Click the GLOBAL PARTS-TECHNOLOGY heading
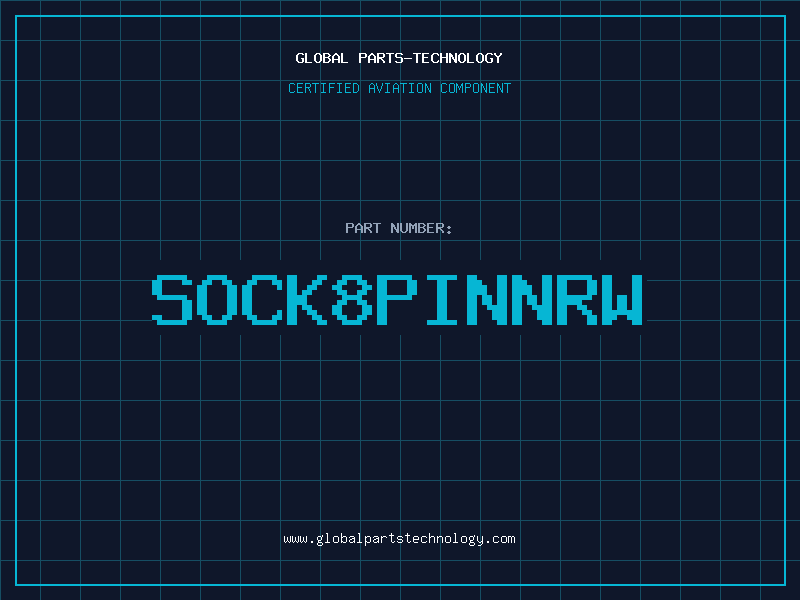This screenshot has width=800, height=600. click(x=399, y=58)
